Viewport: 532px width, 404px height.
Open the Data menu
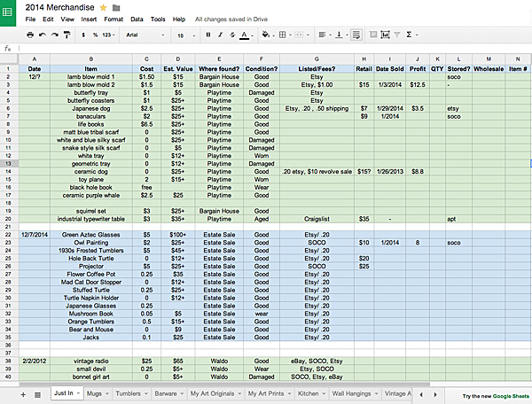[x=137, y=19]
